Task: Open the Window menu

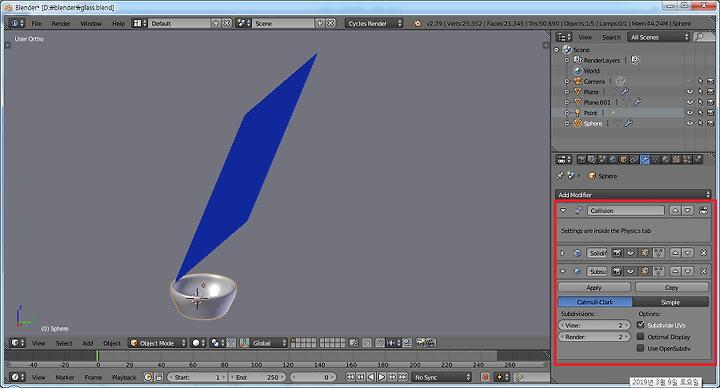Action: click(x=91, y=23)
